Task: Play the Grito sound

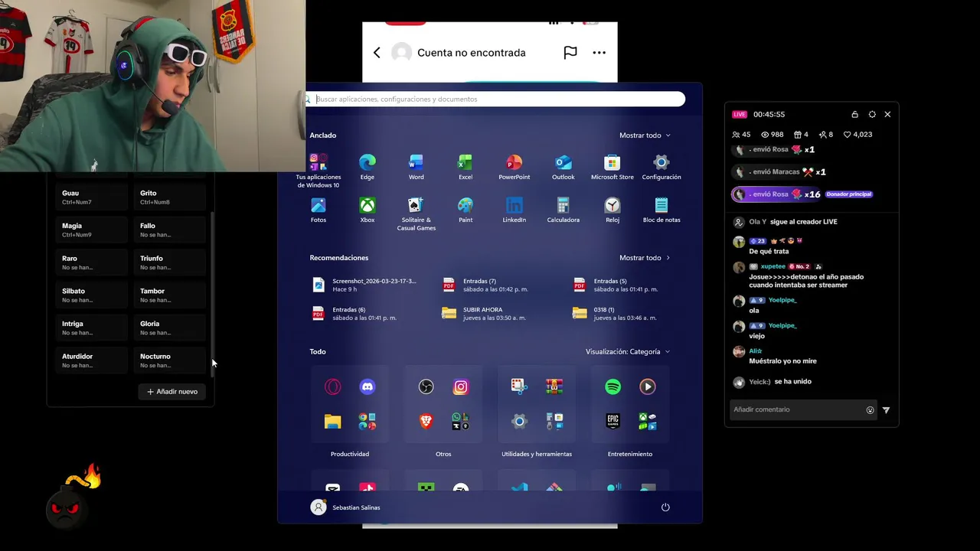Action: (170, 197)
